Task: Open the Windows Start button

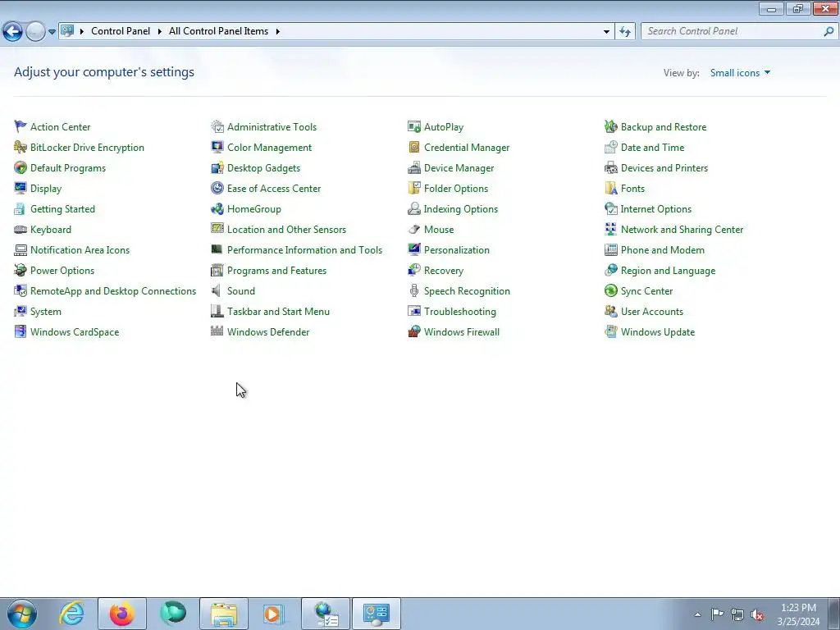Action: pyautogui.click(x=22, y=614)
